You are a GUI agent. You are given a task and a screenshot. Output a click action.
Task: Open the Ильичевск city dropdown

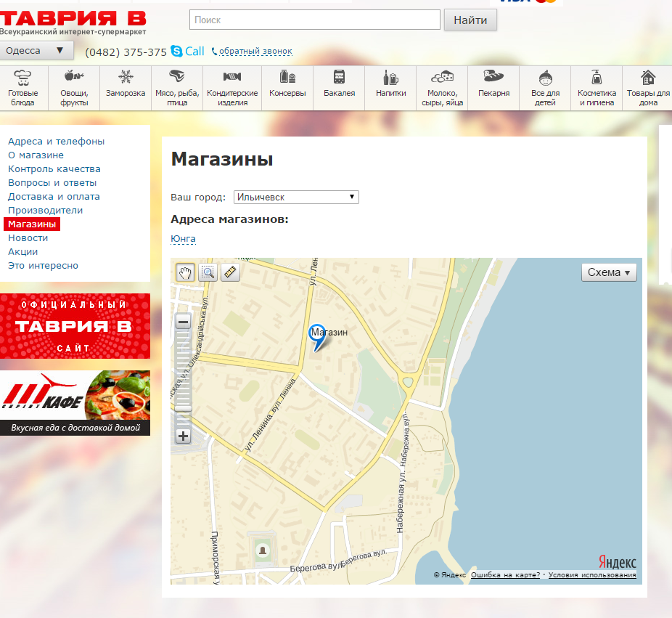[296, 197]
